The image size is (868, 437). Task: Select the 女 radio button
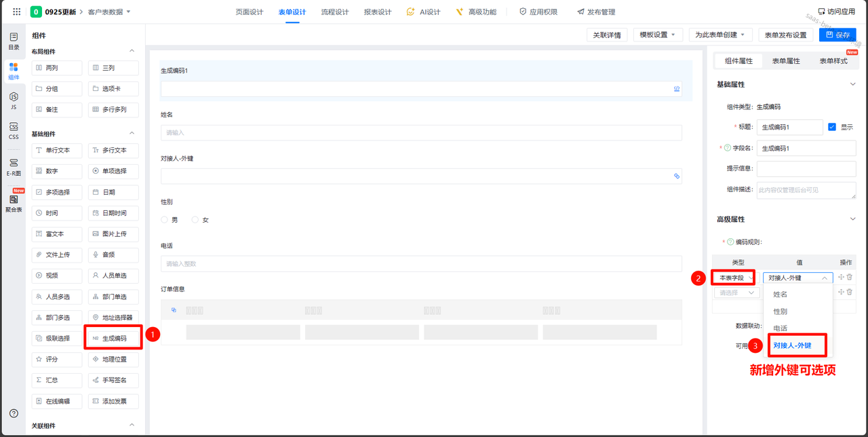[x=195, y=220]
